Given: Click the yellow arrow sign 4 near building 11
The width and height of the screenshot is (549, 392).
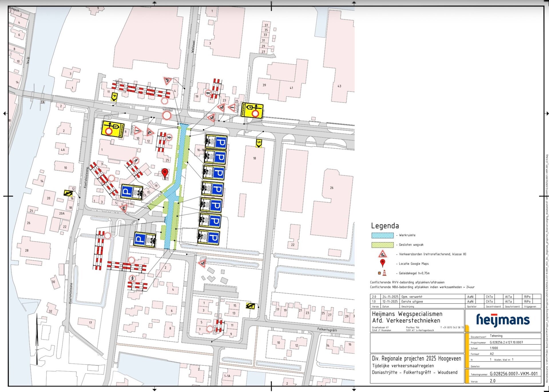Looking at the screenshot, I should coord(114,97).
